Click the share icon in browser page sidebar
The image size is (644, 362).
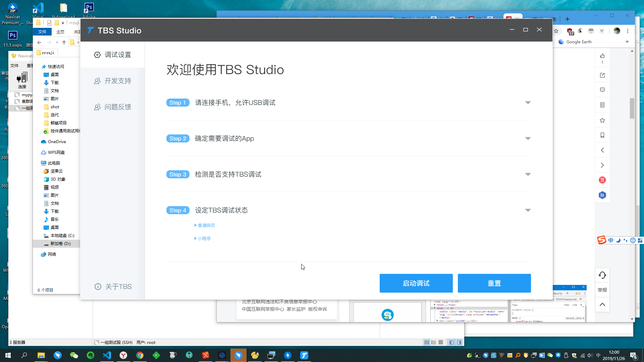(602, 75)
